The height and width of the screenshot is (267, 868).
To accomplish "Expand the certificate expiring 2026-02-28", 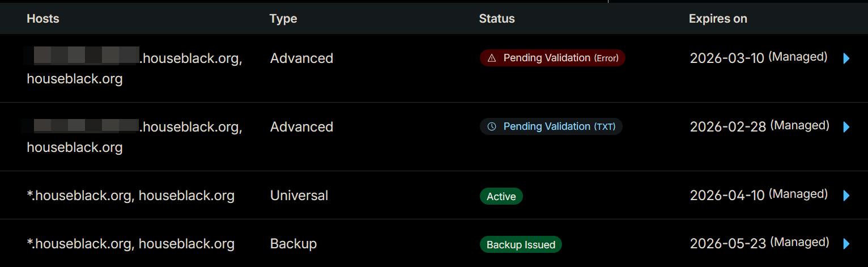I will (x=846, y=127).
